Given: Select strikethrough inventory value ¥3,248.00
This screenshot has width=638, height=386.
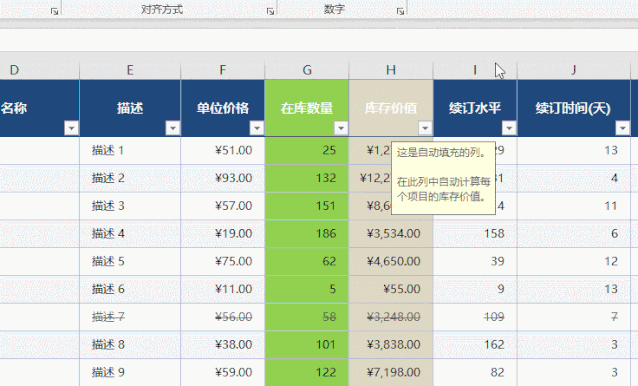Looking at the screenshot, I should 391,317.
